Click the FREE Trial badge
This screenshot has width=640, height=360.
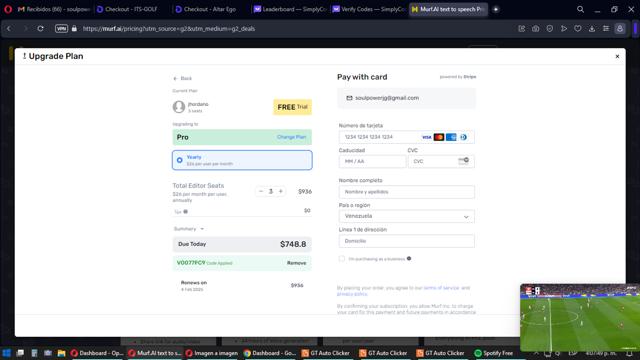tap(292, 107)
